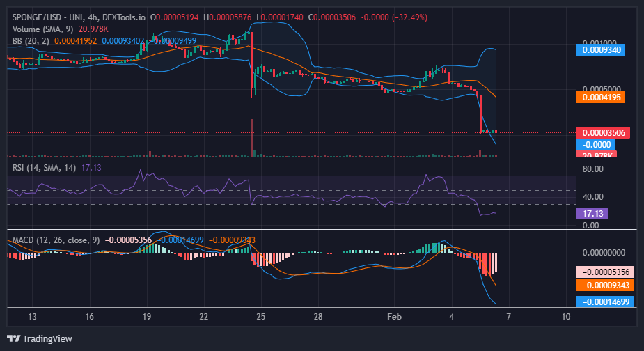Click the -0.00005356 MACD histogram tag

click(x=606, y=272)
